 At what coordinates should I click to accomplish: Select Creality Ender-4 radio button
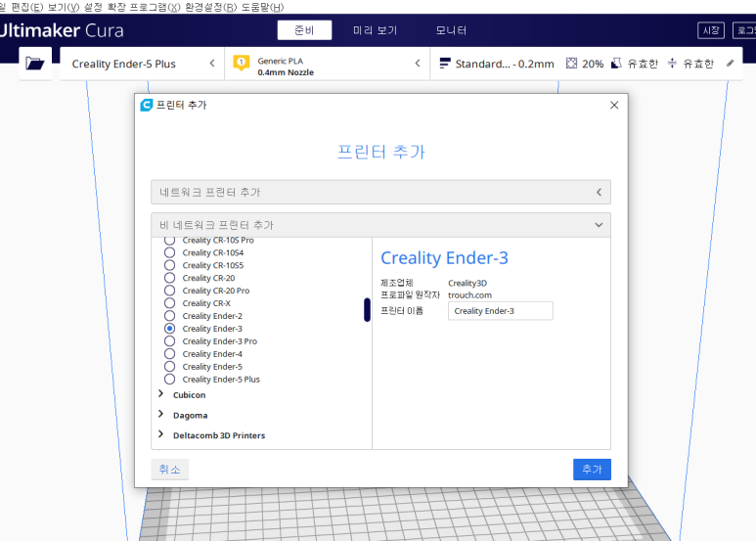[170, 354]
